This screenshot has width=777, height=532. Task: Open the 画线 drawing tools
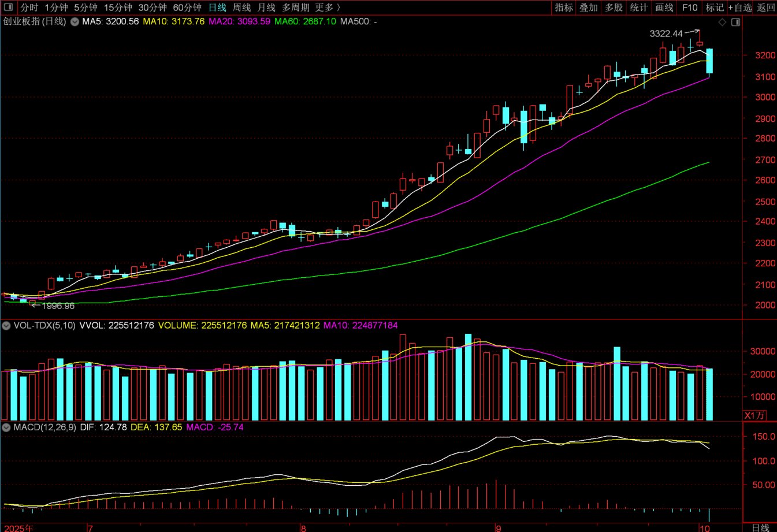(x=664, y=8)
